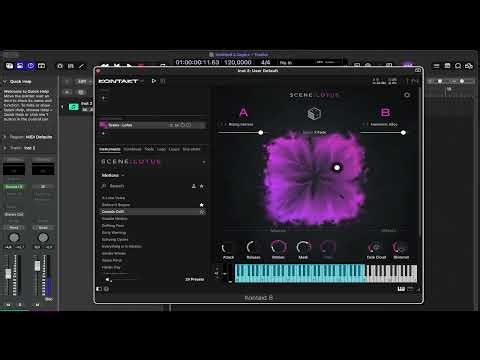
Task: Toggle favorite star on highlighted preset row
Action: point(201,212)
